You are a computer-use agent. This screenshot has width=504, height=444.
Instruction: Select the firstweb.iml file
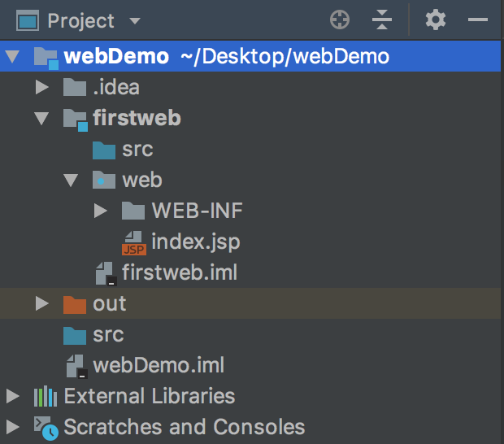click(179, 272)
